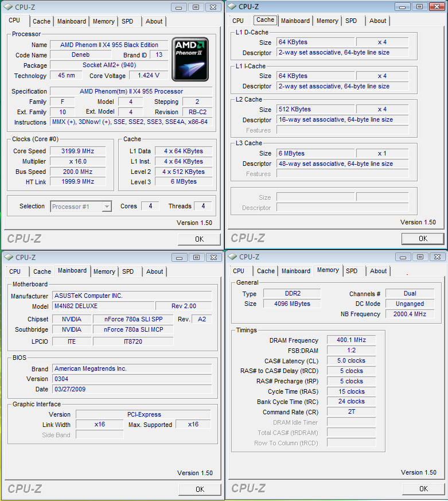This screenshot has width=448, height=501.
Task: Click the Core Voltage value 1.424 V
Action: (x=149, y=75)
